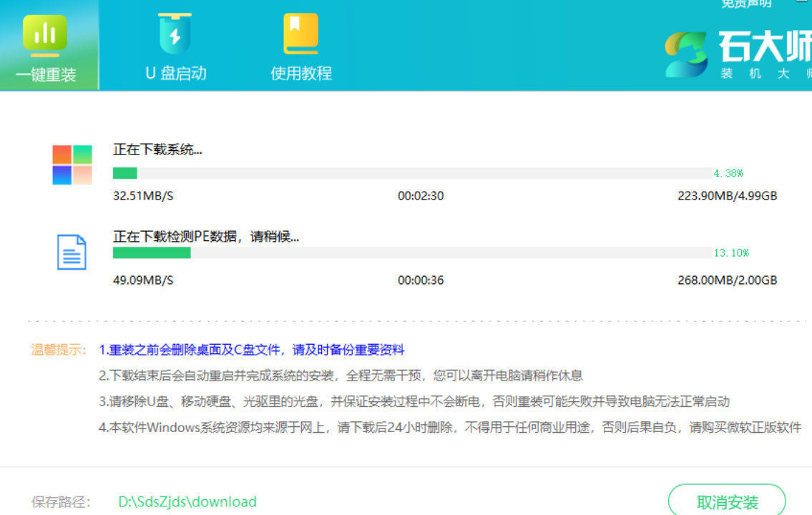Image resolution: width=812 pixels, height=515 pixels.
Task: Click the green 一键重装 bar chart icon
Action: tap(45, 34)
